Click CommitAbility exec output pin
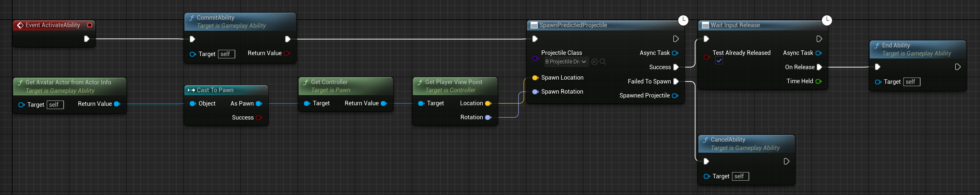Screen dimensions: 980x195 pyautogui.click(x=288, y=39)
